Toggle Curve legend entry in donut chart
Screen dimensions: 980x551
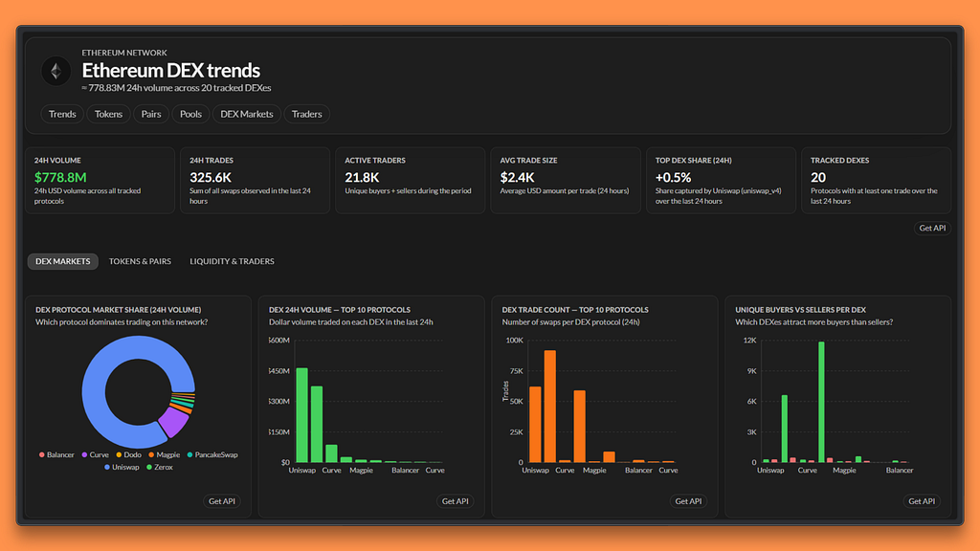tap(95, 454)
